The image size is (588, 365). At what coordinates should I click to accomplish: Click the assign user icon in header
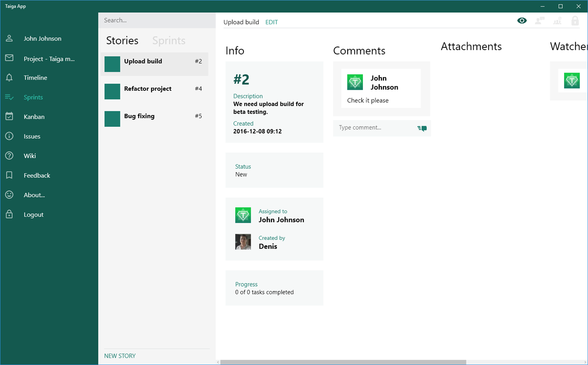pyautogui.click(x=540, y=20)
